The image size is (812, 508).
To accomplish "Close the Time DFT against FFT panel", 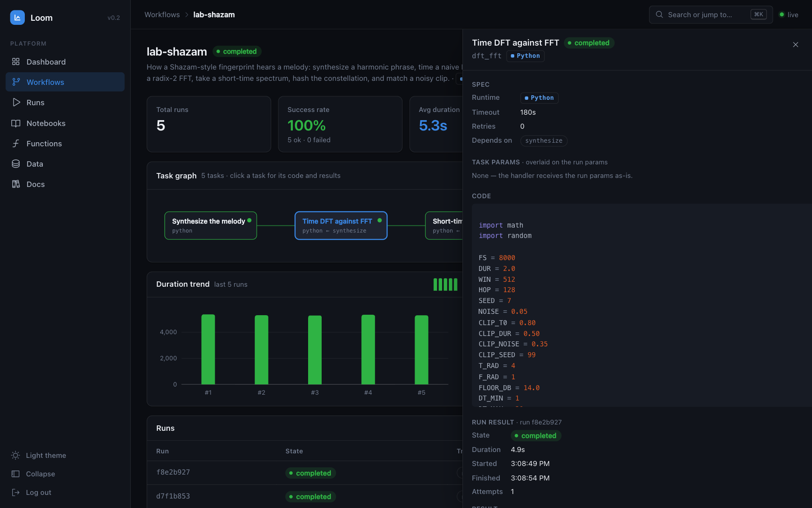I will [795, 45].
